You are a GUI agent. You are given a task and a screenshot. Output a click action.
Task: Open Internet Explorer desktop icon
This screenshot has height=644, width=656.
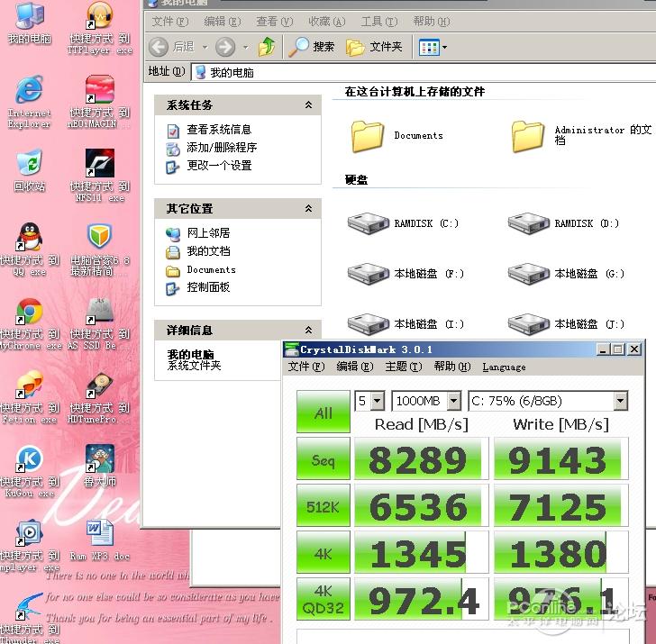point(29,89)
